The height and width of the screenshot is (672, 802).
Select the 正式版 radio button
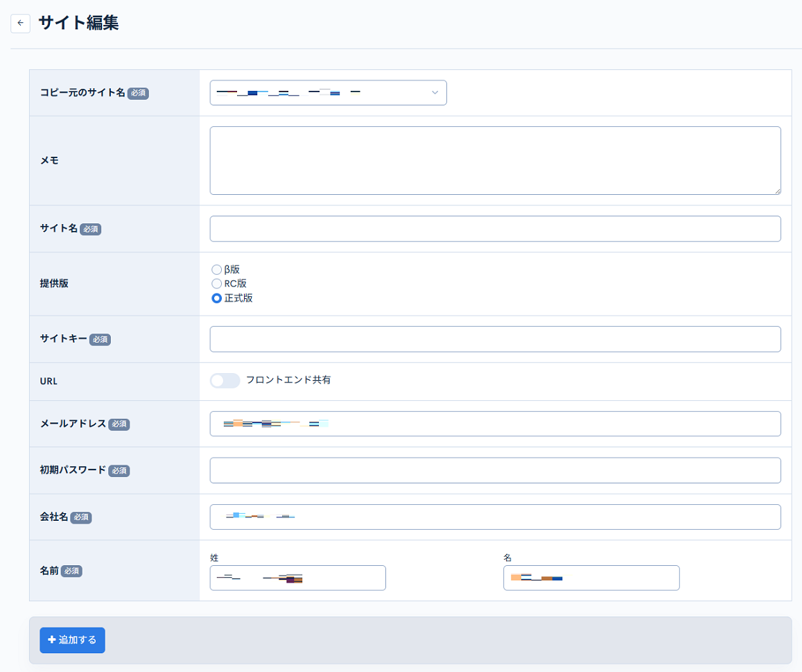[x=216, y=298]
